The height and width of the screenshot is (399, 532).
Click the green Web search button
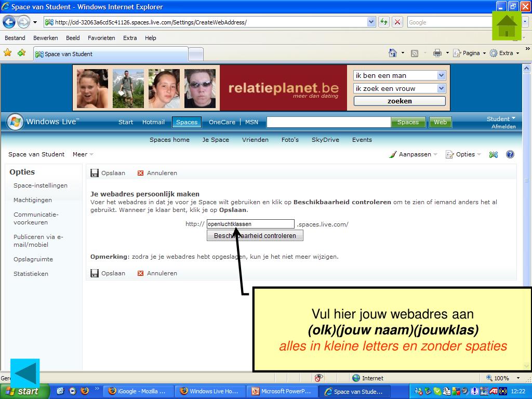441,122
